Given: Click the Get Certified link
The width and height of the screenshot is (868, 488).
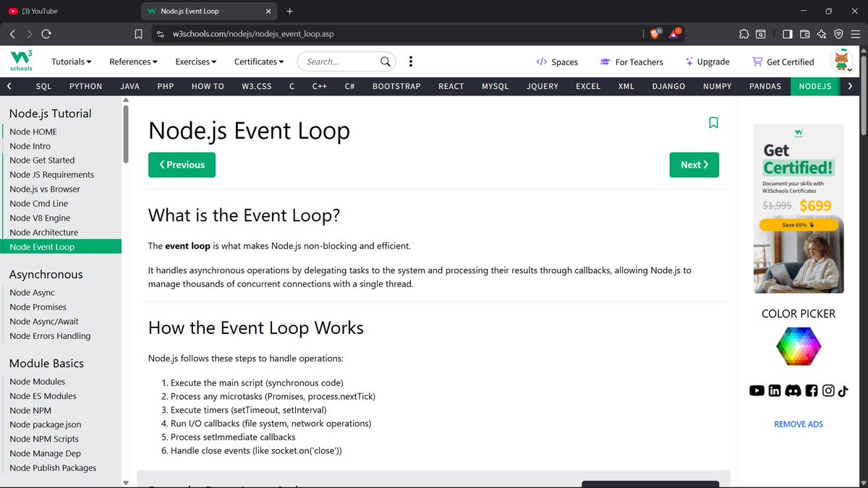Looking at the screenshot, I should click(783, 61).
